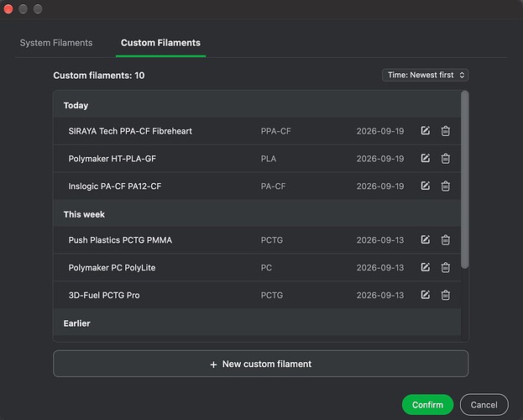
Task: Edit Inslogic PA-CF PA12-CF filament
Action: click(426, 186)
